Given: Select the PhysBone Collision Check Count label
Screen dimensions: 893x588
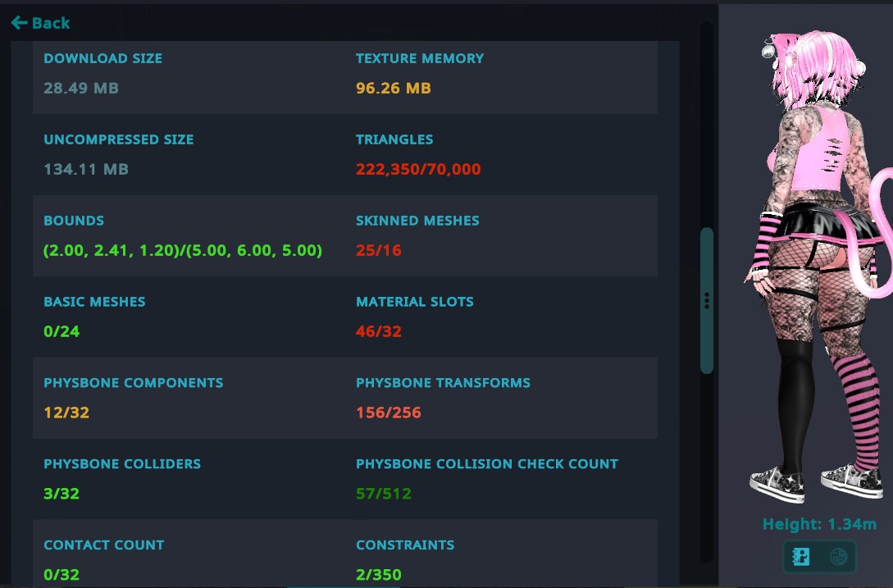Looking at the screenshot, I should pos(487,464).
